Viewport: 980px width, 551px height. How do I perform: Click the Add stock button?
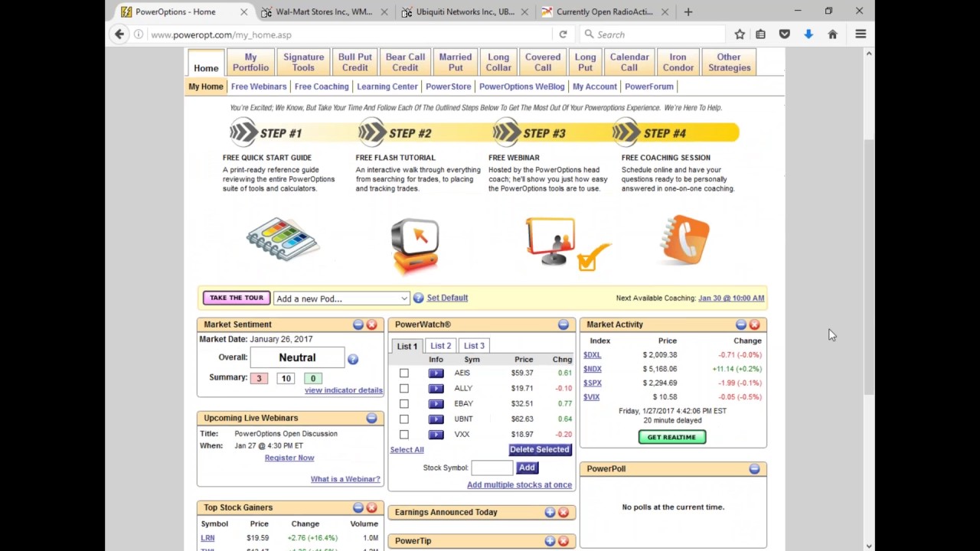pyautogui.click(x=527, y=468)
